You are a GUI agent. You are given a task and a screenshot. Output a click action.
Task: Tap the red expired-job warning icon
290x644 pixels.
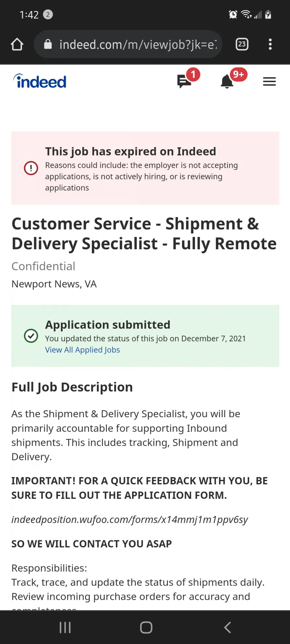(31, 168)
